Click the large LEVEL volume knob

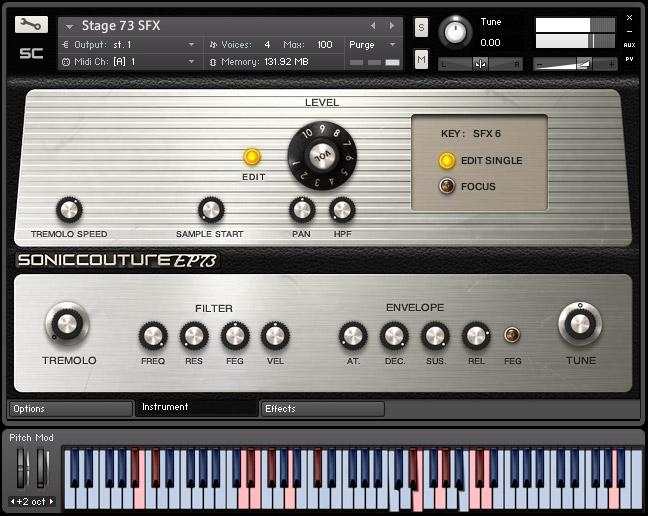(x=322, y=156)
